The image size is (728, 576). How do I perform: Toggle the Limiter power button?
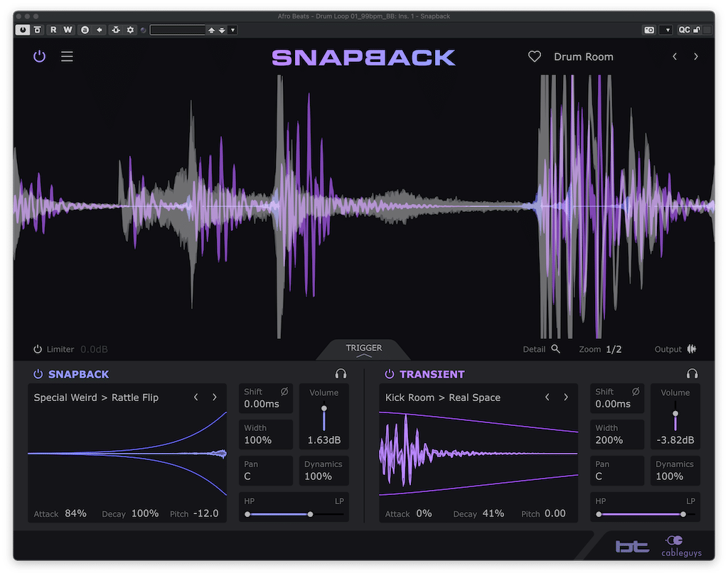coord(37,349)
